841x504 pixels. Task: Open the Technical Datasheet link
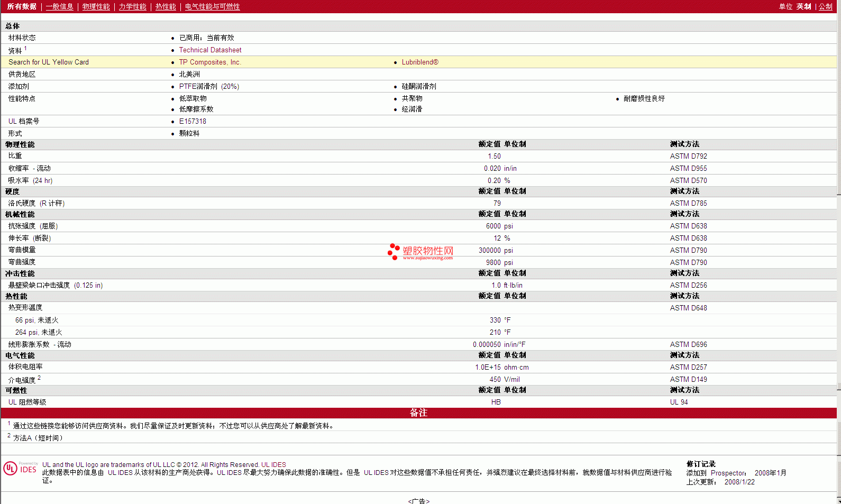click(x=211, y=50)
